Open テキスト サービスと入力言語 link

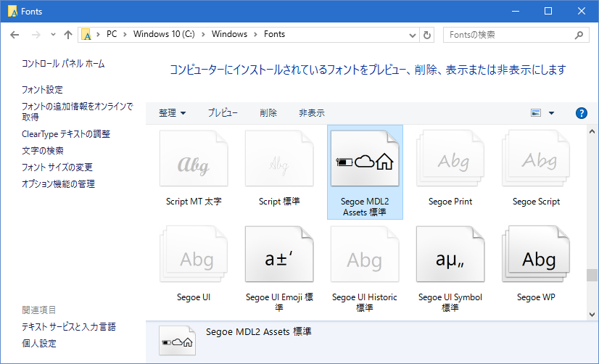pos(69,326)
